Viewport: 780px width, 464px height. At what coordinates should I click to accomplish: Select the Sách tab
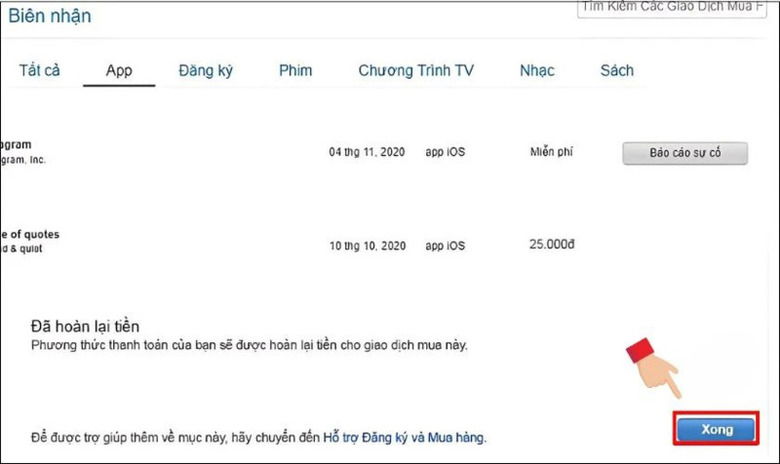tap(616, 70)
